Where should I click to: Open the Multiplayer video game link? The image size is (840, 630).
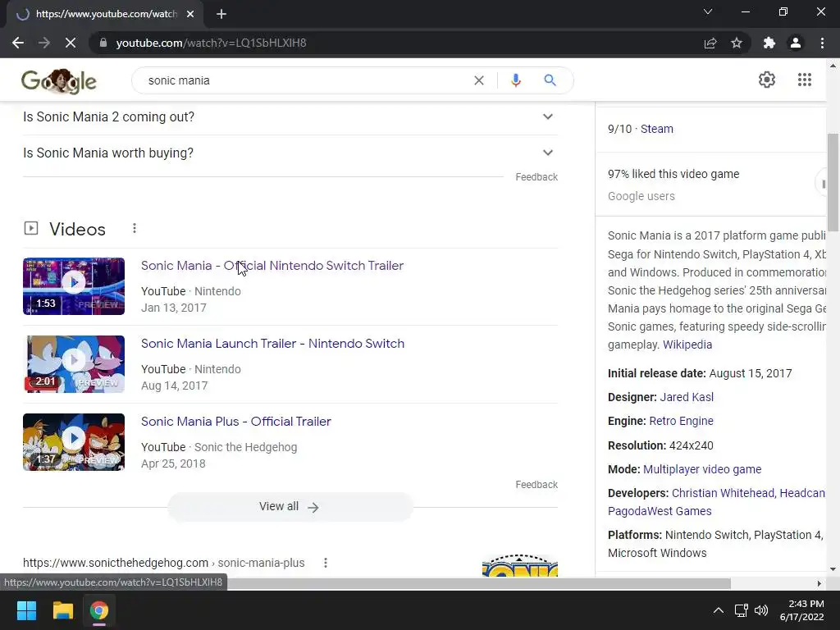click(x=702, y=469)
